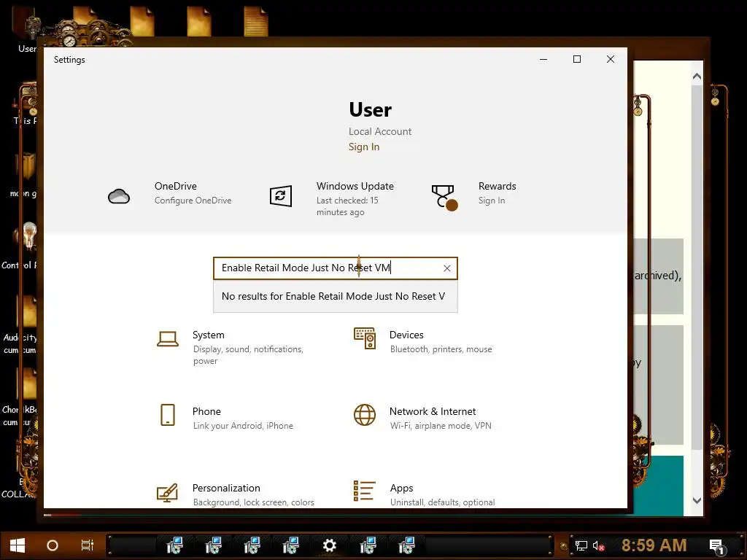
Task: Open Task View on the taskbar
Action: tap(88, 545)
